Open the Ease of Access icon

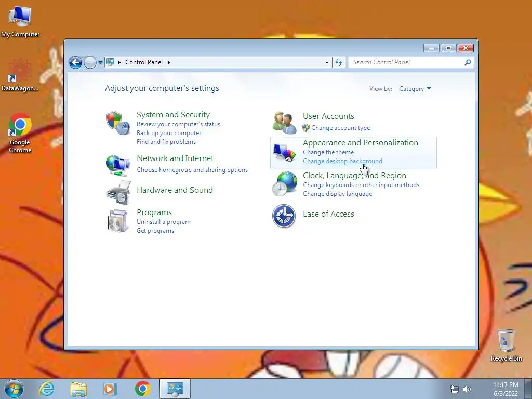[x=284, y=216]
